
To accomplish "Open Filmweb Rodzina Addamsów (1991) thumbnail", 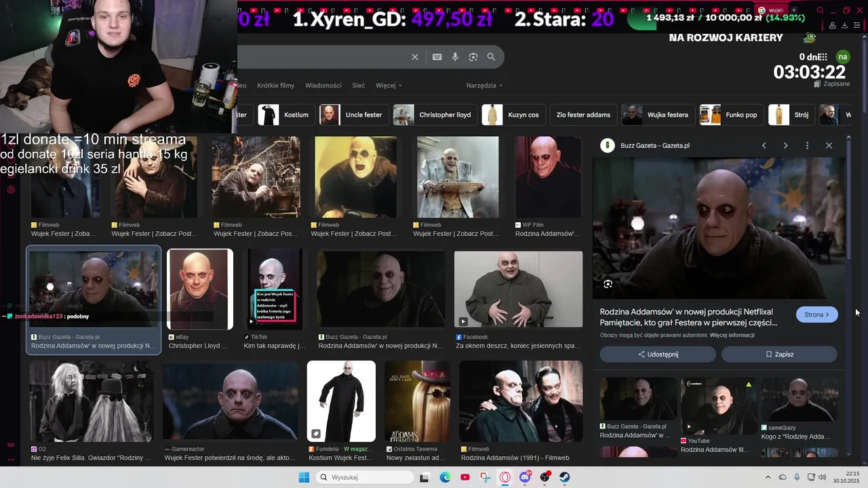I will 521,401.
